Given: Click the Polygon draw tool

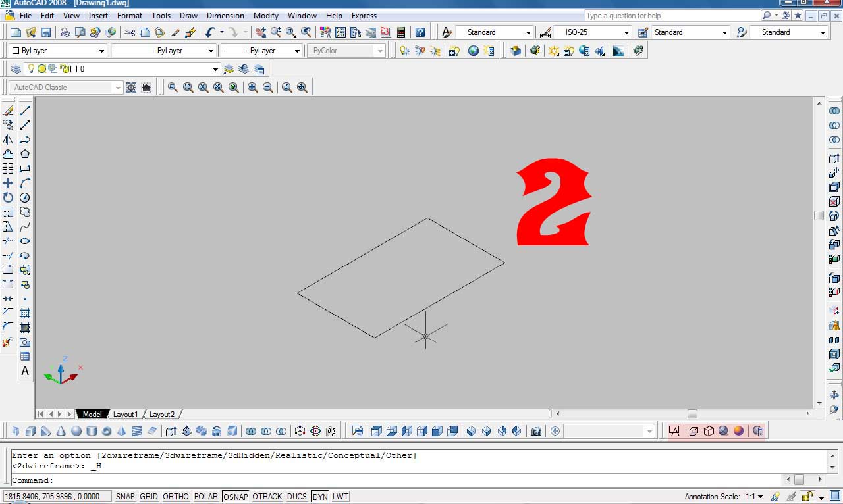Looking at the screenshot, I should (x=25, y=154).
